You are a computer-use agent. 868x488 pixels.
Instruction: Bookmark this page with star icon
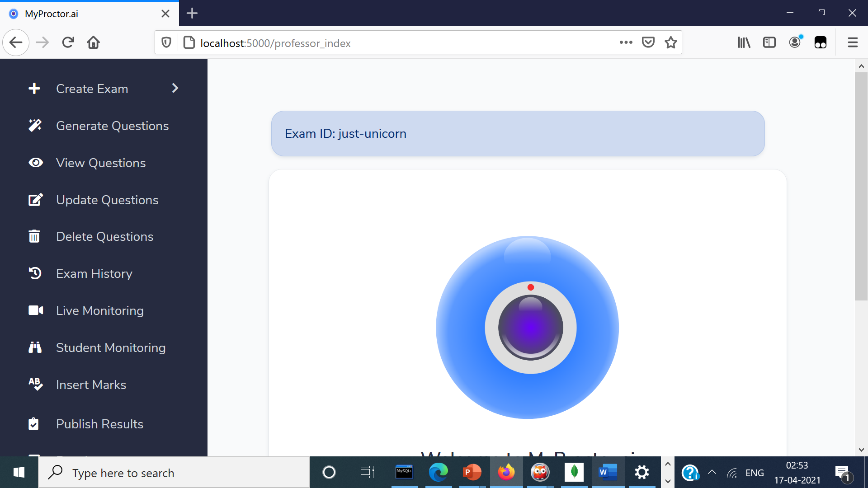point(671,42)
